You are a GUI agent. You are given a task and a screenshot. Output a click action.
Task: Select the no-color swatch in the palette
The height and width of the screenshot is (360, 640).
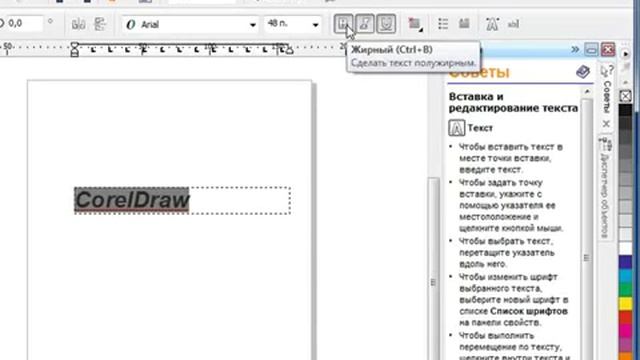[625, 96]
